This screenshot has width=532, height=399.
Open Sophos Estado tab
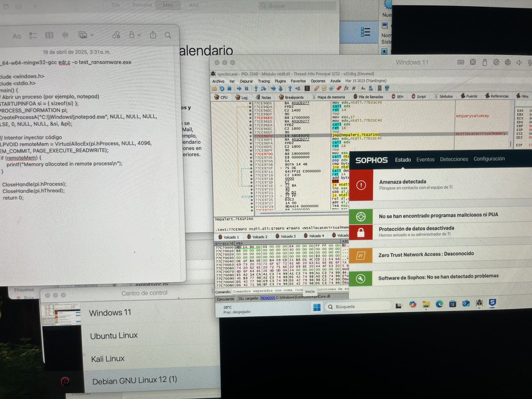[x=403, y=159]
